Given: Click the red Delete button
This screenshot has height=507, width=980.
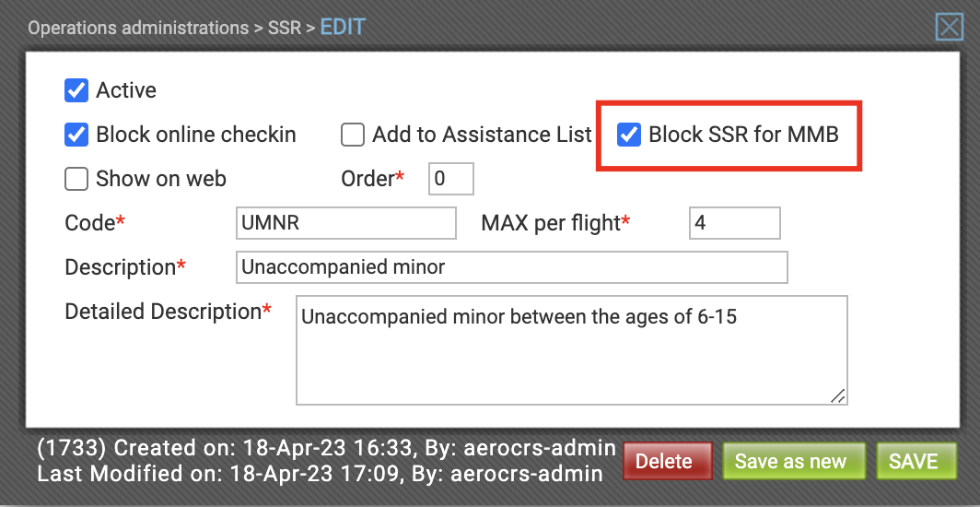Looking at the screenshot, I should (668, 461).
